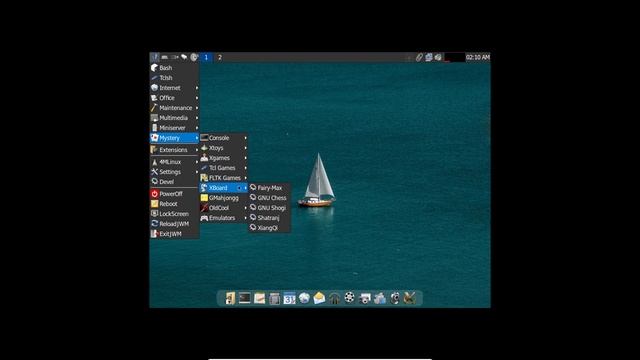The width and height of the screenshot is (640, 360).
Task: Select the highlighted XBoard entry
Action: coord(224,188)
